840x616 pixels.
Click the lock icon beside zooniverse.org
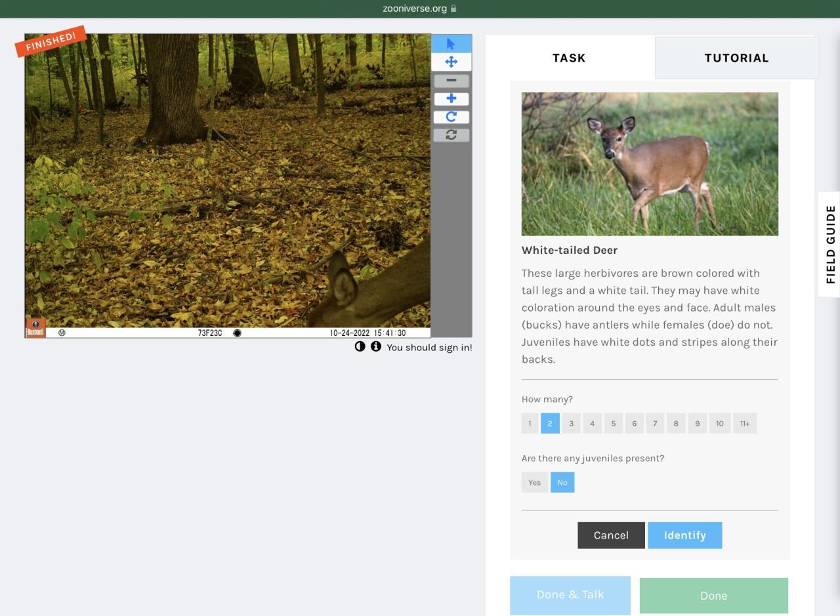tap(453, 9)
